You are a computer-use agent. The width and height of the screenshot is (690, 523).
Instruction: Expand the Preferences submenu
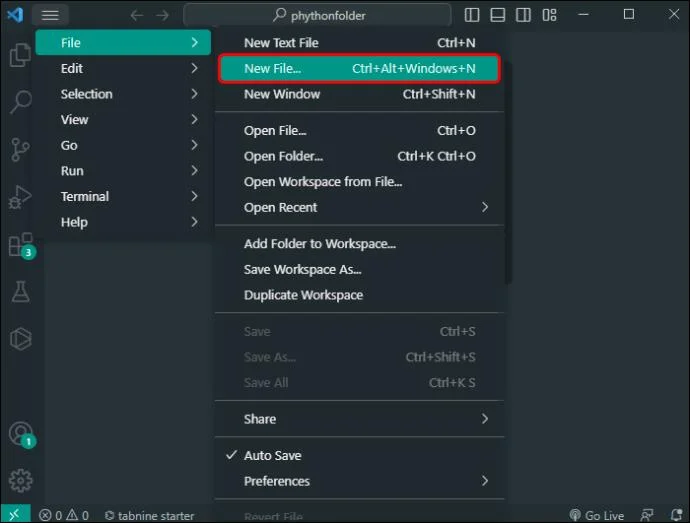pos(359,481)
